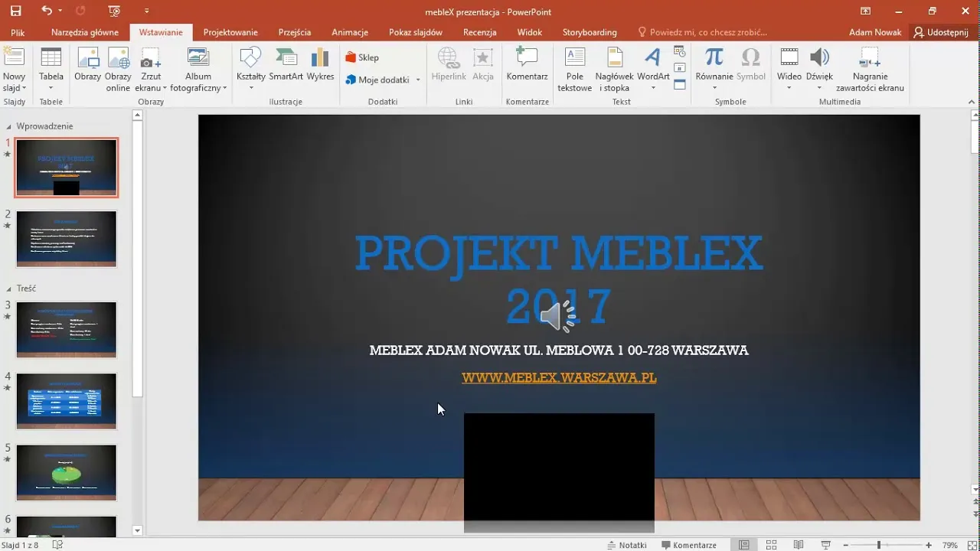The width and height of the screenshot is (980, 551).
Task: Switch to the Animacje ribbon tab
Action: pos(349,32)
